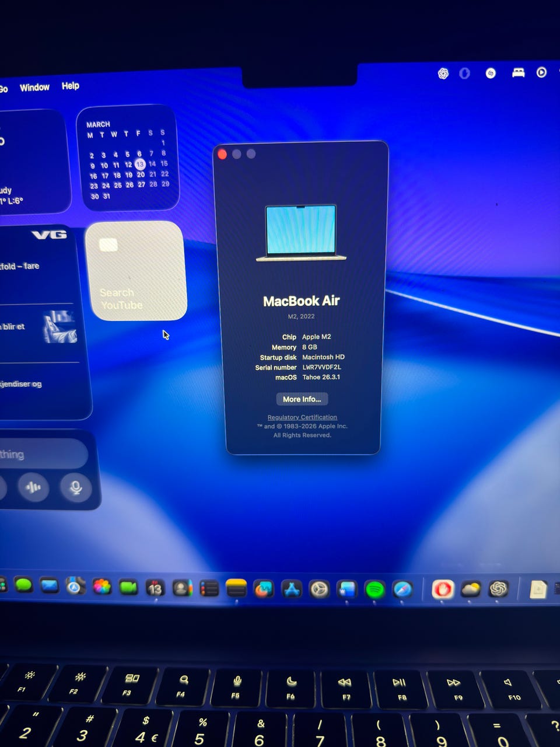Open the Now Playing menu bar icon
The height and width of the screenshot is (747, 560).
click(x=541, y=72)
